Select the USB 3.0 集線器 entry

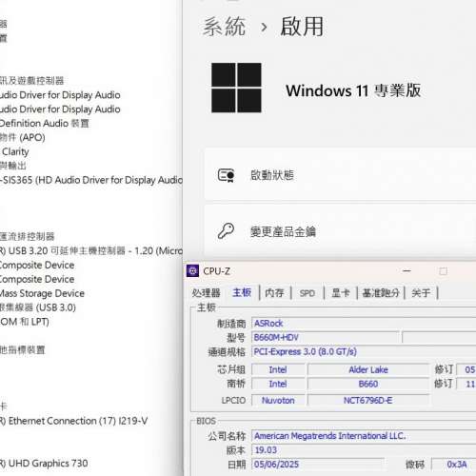(x=38, y=307)
